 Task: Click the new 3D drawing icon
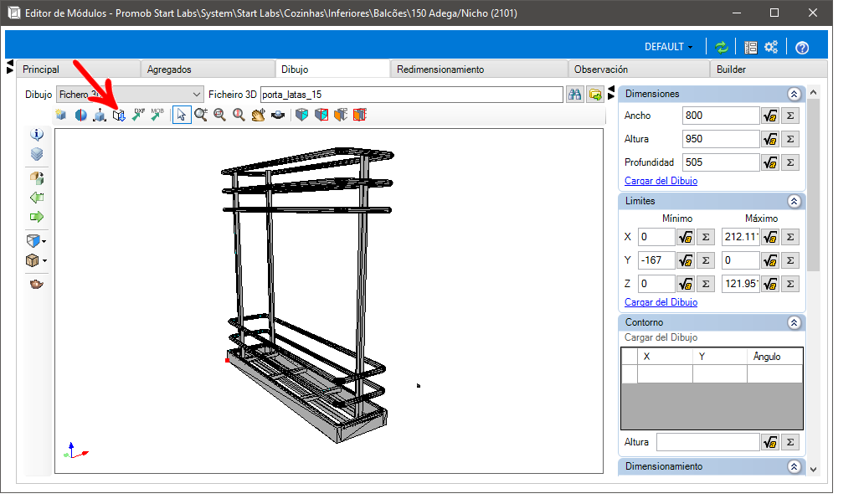pos(61,115)
